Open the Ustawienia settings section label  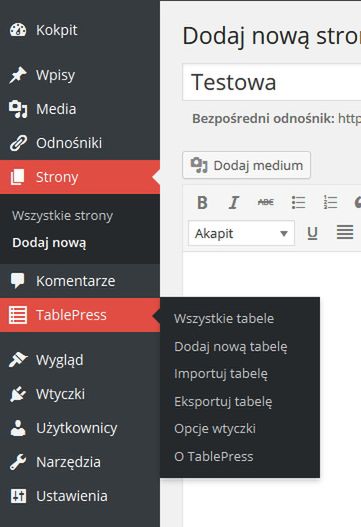(x=72, y=496)
